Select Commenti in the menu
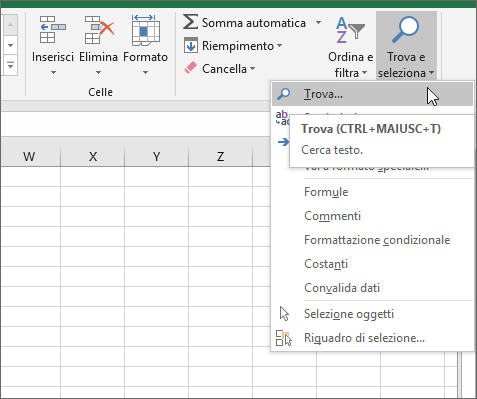477x399 pixels. [373, 216]
